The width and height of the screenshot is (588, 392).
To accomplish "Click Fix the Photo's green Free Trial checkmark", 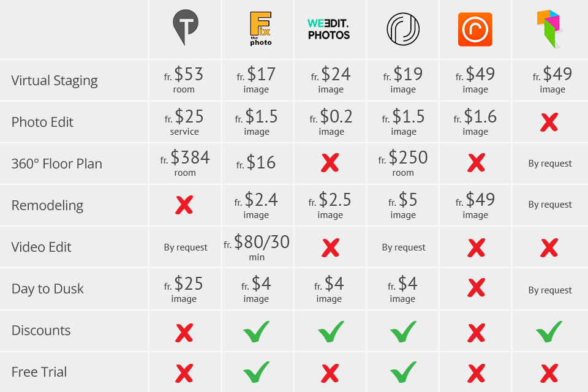I will [x=255, y=372].
